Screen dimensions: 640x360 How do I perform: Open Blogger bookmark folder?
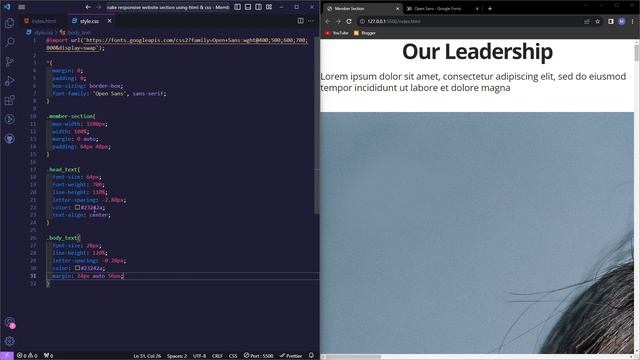pos(365,33)
